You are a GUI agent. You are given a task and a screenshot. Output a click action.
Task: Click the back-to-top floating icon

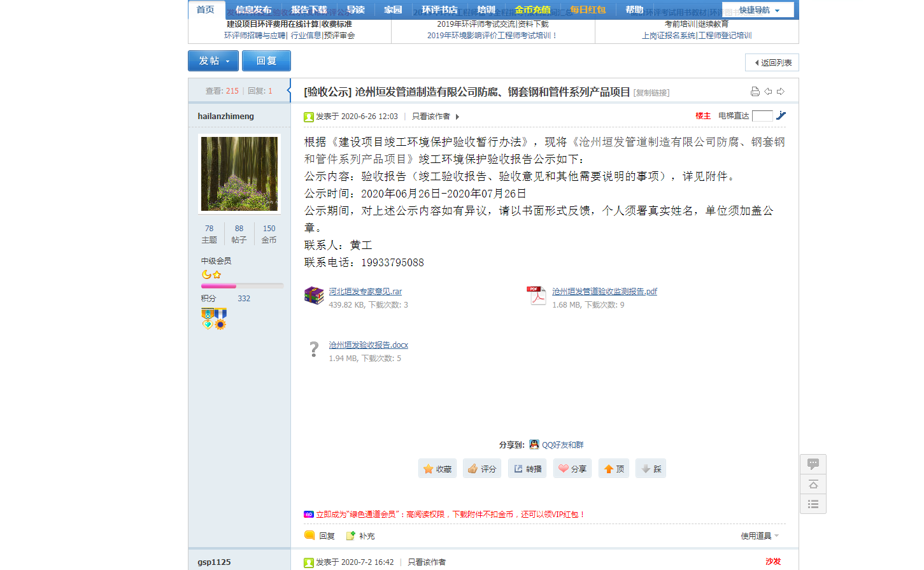(x=813, y=484)
